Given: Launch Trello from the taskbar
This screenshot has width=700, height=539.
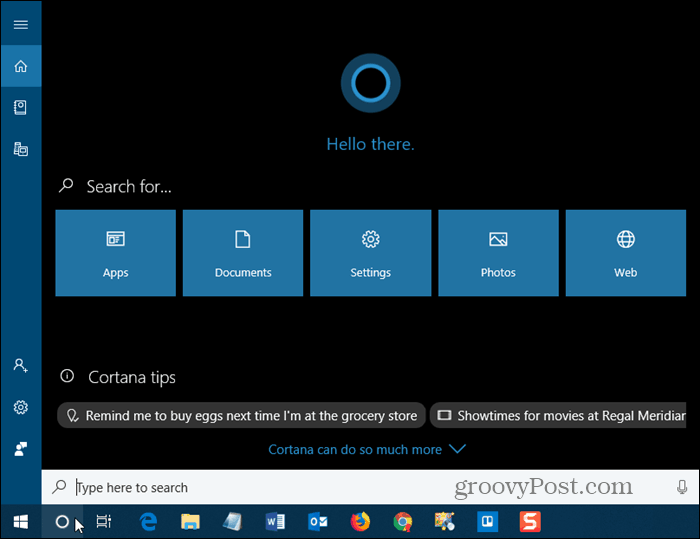Looking at the screenshot, I should tap(487, 522).
